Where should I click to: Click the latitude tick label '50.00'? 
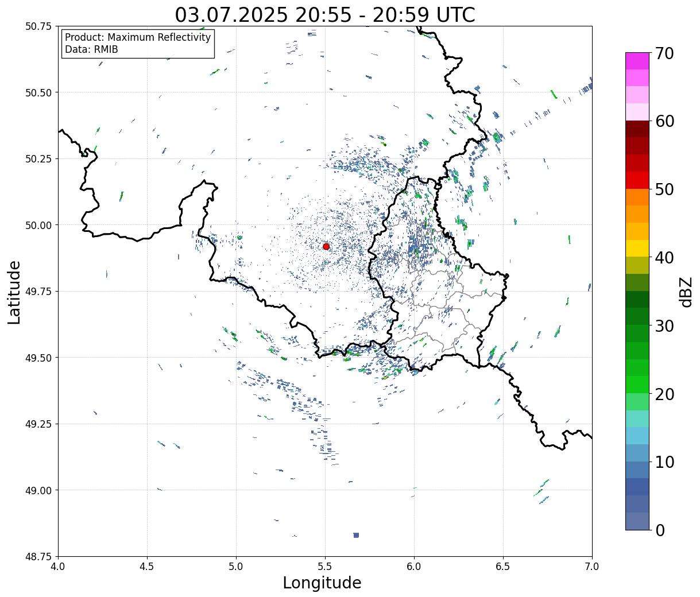(x=38, y=225)
